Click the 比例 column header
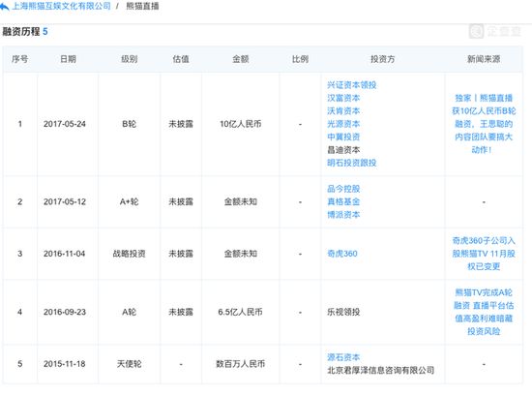 point(300,59)
